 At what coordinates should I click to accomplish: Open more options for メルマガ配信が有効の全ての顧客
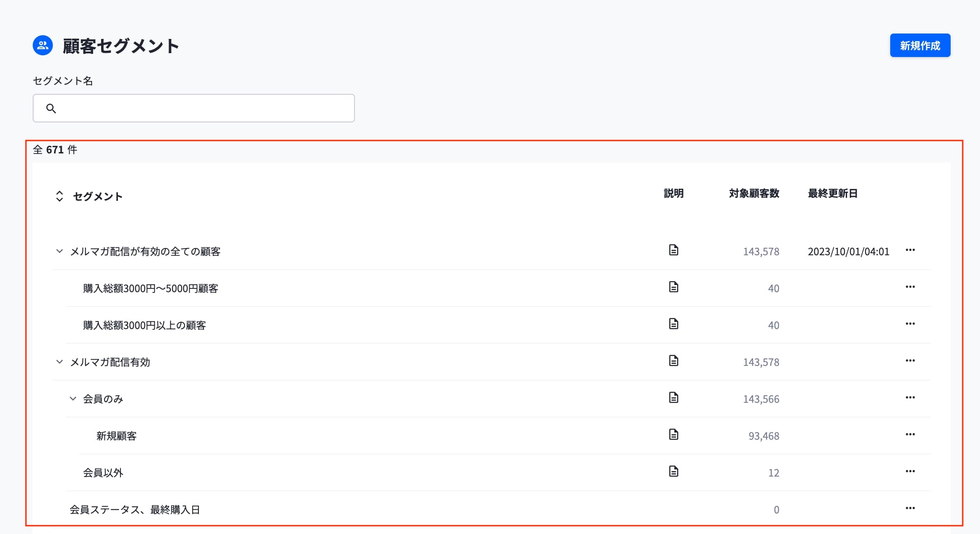point(910,250)
